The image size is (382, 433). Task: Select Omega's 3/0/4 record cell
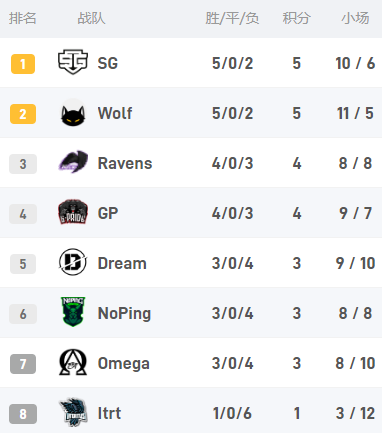(233, 363)
